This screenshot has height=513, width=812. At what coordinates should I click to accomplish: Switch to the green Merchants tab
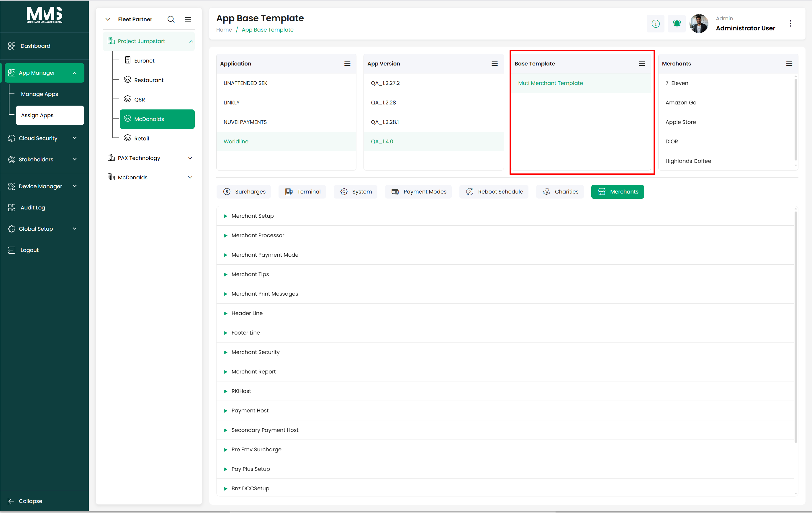point(618,192)
